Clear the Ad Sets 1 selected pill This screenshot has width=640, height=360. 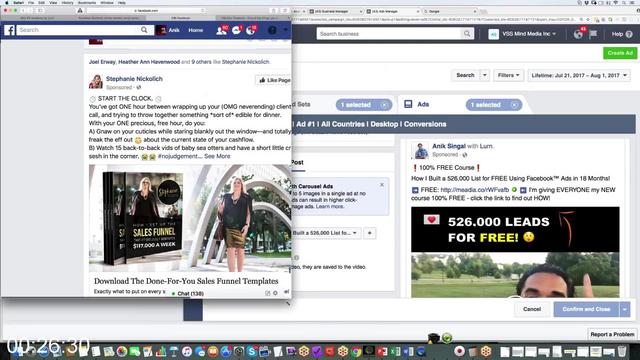pos(384,105)
